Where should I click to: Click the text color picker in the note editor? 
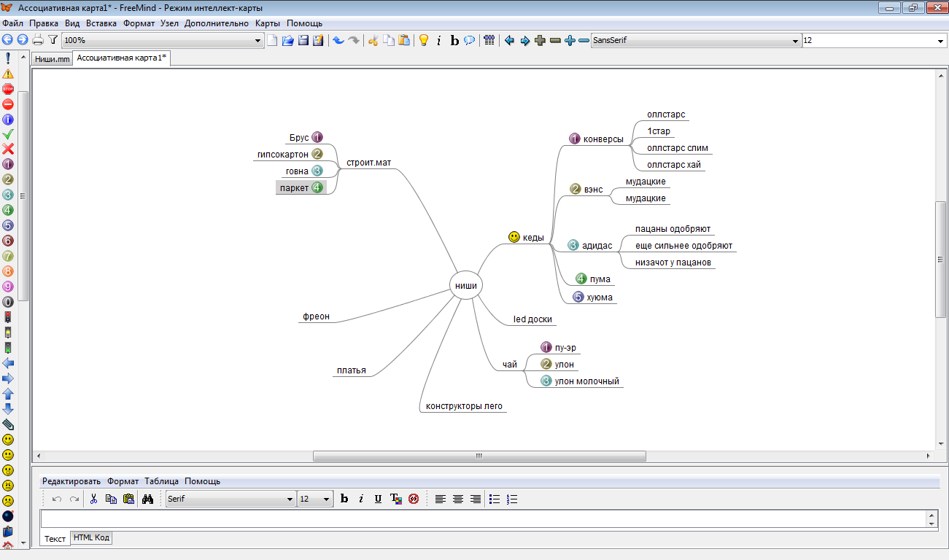[396, 499]
